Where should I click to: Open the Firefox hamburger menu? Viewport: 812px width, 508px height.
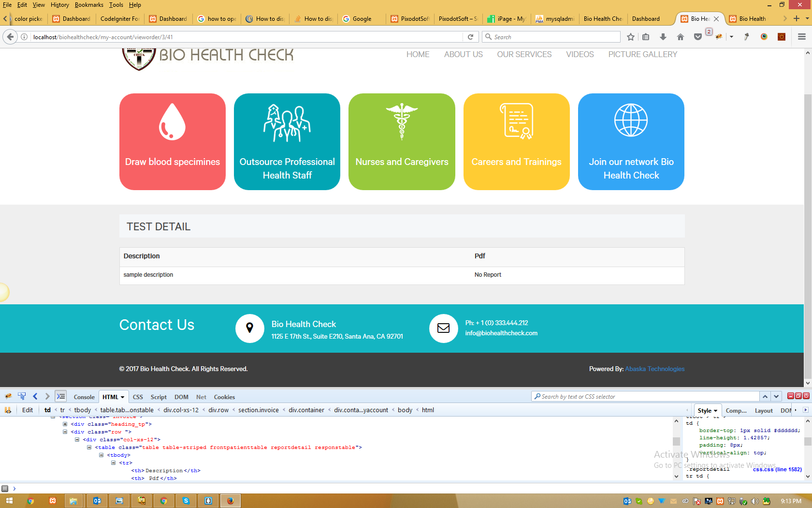801,37
